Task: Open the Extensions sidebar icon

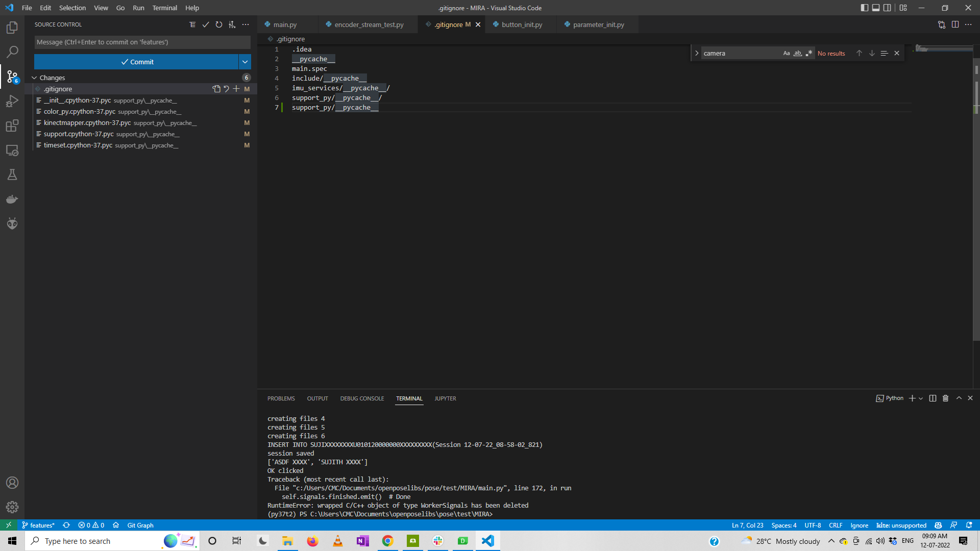Action: coord(12,126)
